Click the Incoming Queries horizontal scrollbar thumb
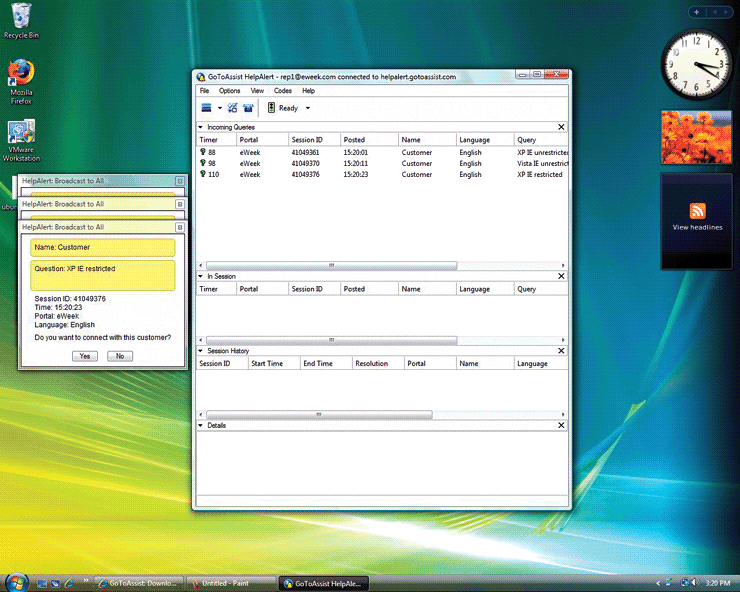This screenshot has height=592, width=740. pyautogui.click(x=331, y=265)
